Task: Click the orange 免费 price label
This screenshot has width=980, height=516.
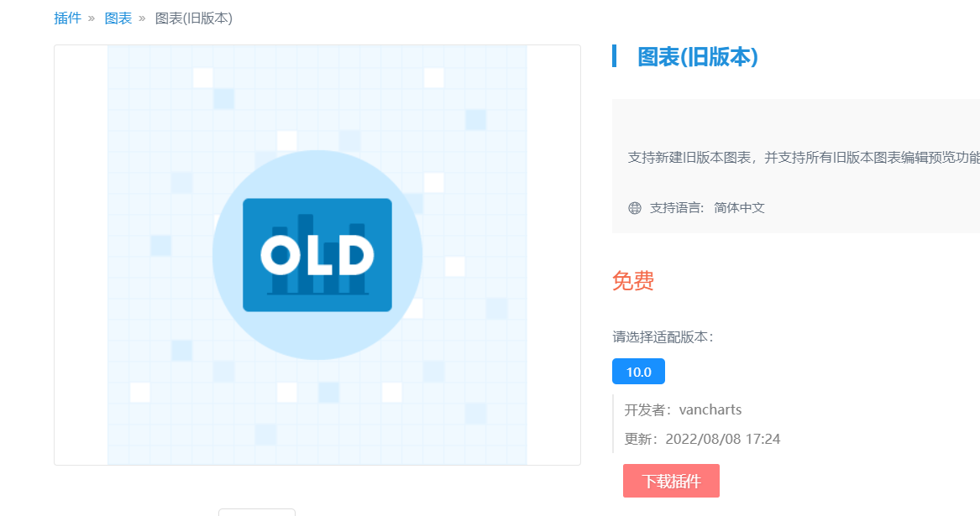Action: point(633,281)
